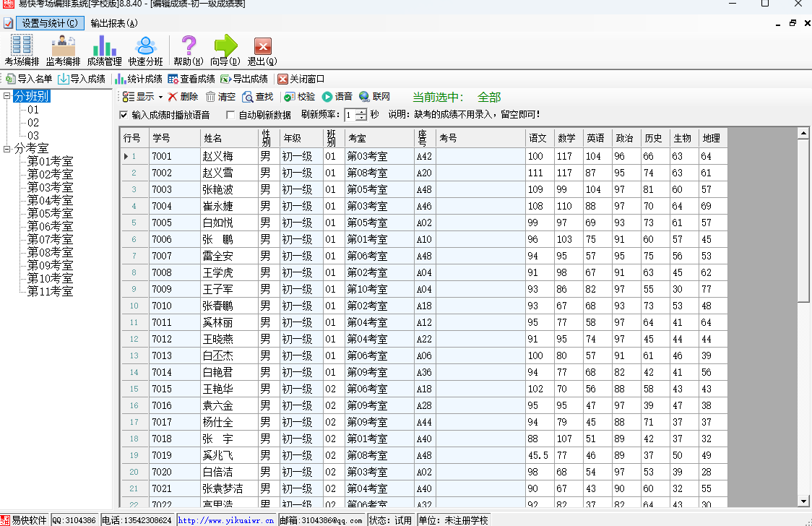Viewport: 812px width, 526px height.
Task: Increase the 刷新频率 refresh rate spinner
Action: pyautogui.click(x=361, y=111)
